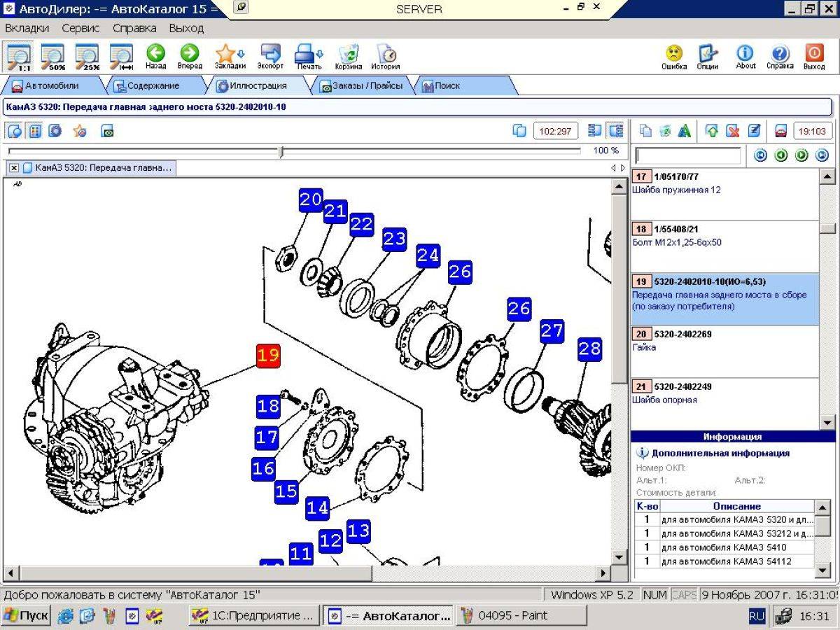Select the 1:1 zoom tool

[19, 57]
